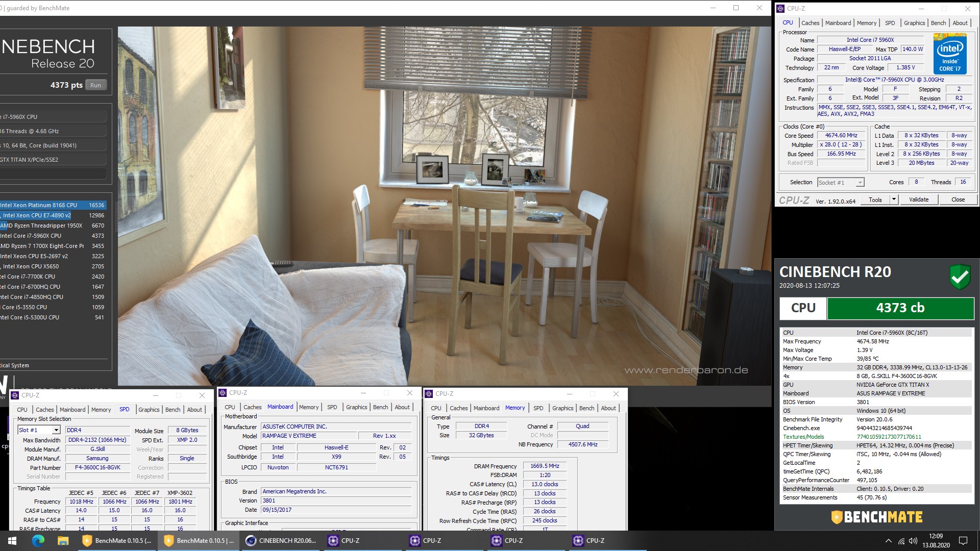Click the CPU-Z title icon in SPD window
980x551 pixels.
[x=15, y=395]
